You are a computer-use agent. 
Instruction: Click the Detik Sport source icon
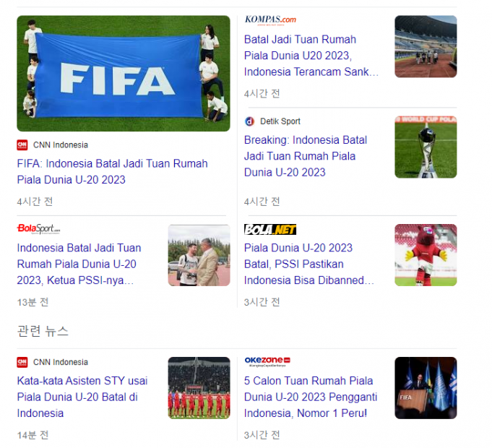(x=249, y=121)
